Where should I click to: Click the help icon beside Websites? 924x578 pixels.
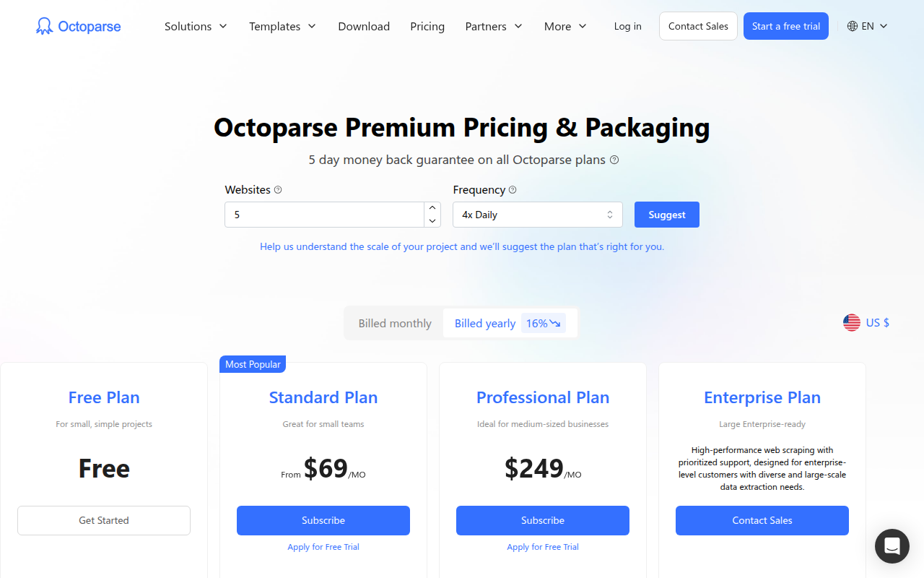pos(278,190)
